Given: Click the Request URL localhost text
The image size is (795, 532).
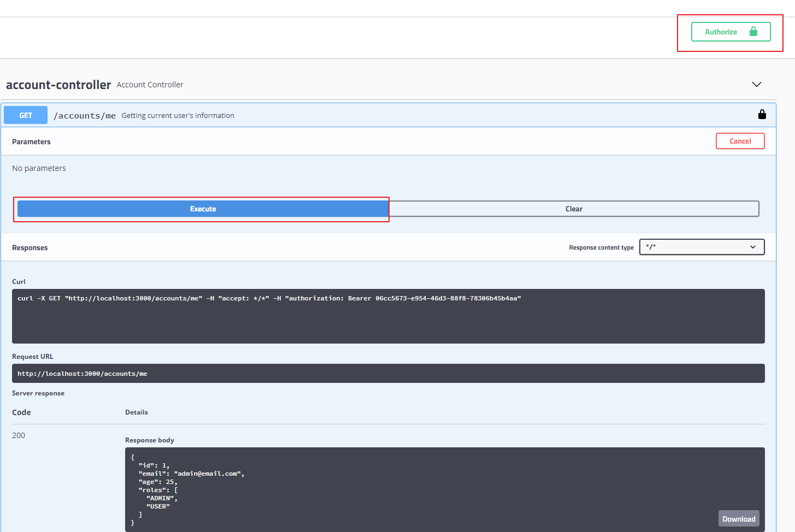Looking at the screenshot, I should point(83,374).
